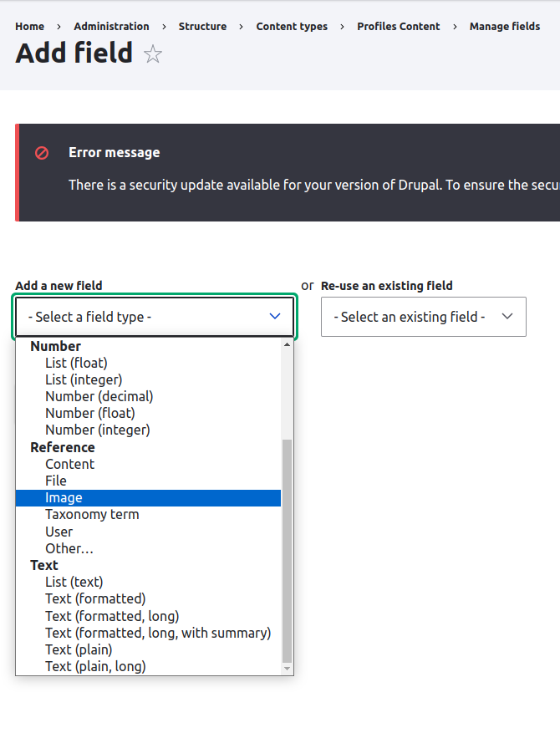The width and height of the screenshot is (560, 733).
Task: Select Text (formatted, long) option
Action: click(148, 616)
